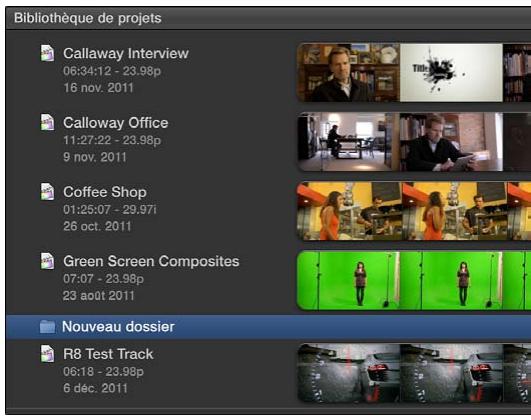Click the Calloway Office project file icon
Image resolution: width=531 pixels, height=420 pixels.
(x=47, y=122)
